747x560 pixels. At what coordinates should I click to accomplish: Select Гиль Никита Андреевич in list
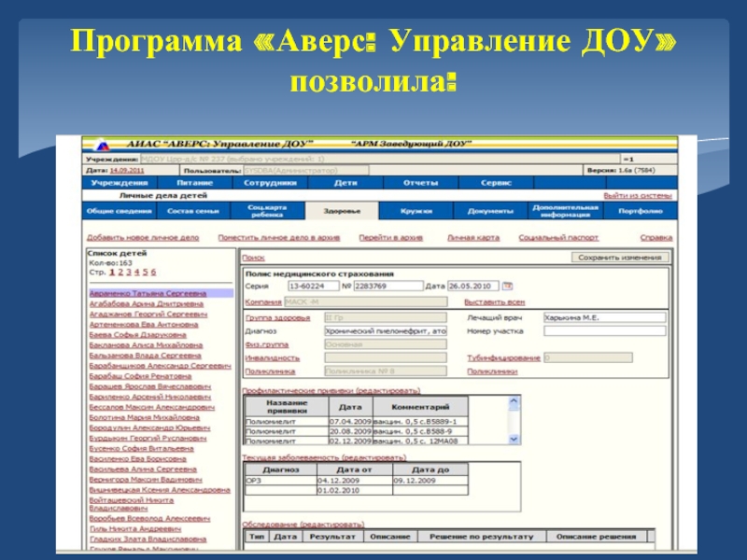(135, 529)
